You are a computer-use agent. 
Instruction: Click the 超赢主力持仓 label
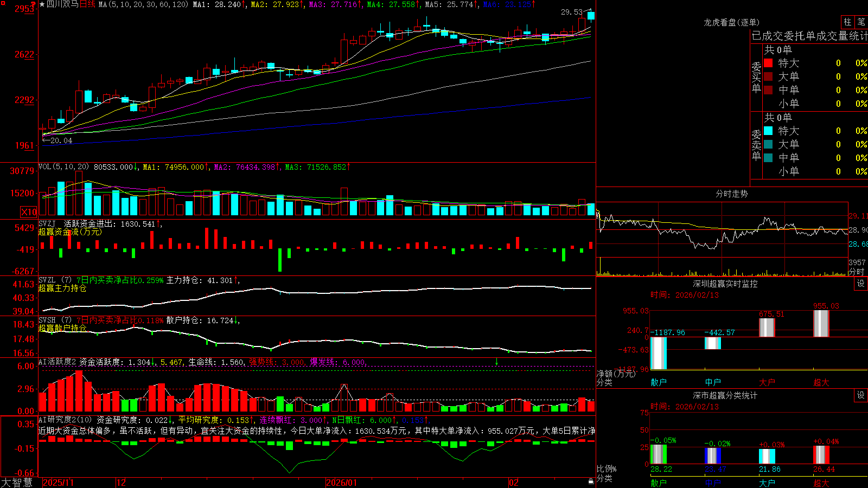point(62,288)
